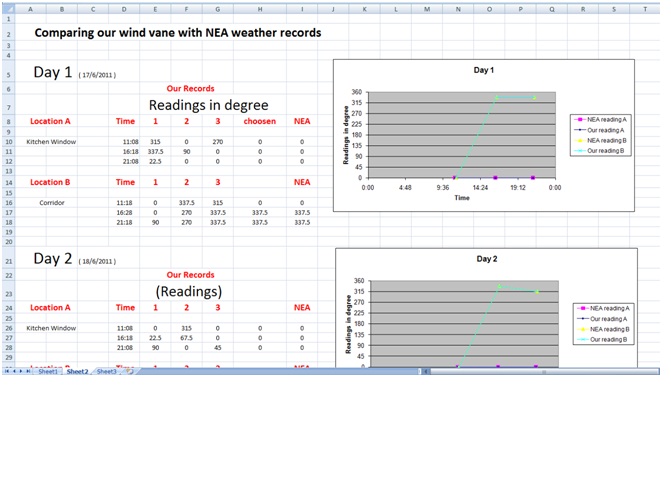
Task: Click value '22.5' in row 12
Action: tap(155, 161)
